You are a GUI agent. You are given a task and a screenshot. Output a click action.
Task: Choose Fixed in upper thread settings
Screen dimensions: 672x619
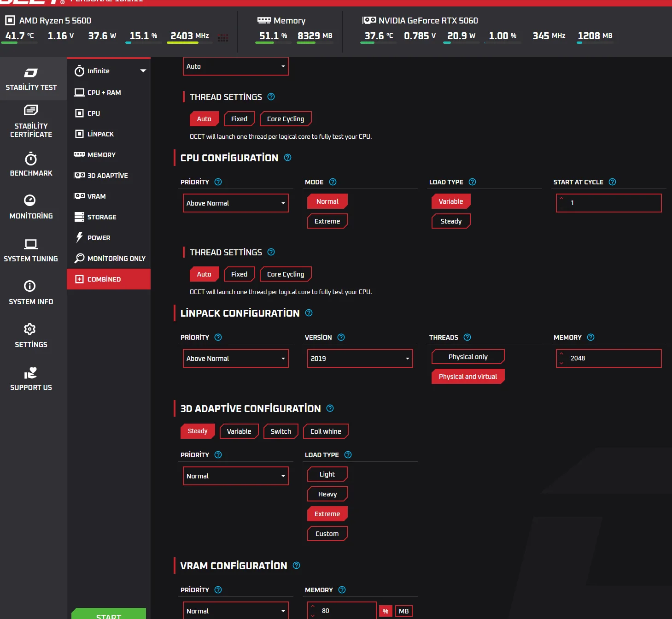tap(240, 119)
